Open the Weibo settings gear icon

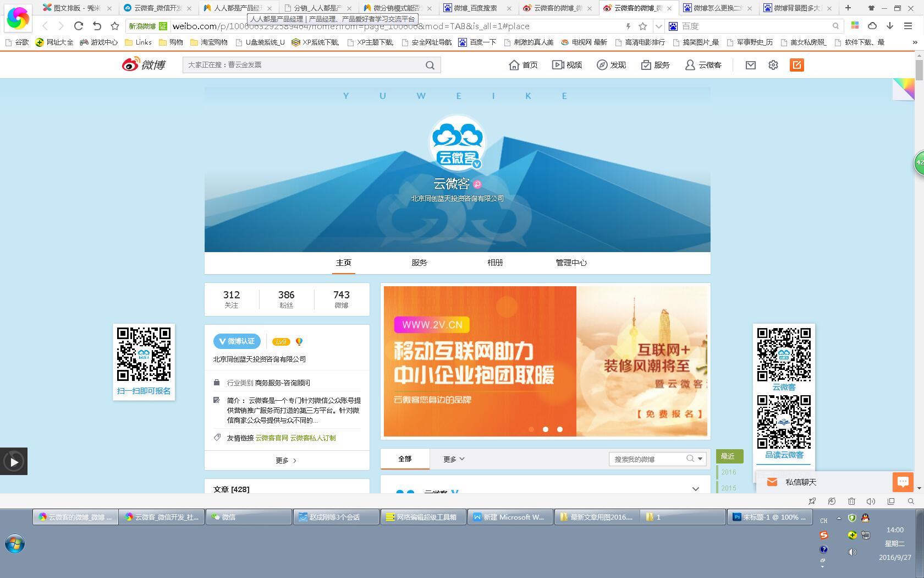773,65
